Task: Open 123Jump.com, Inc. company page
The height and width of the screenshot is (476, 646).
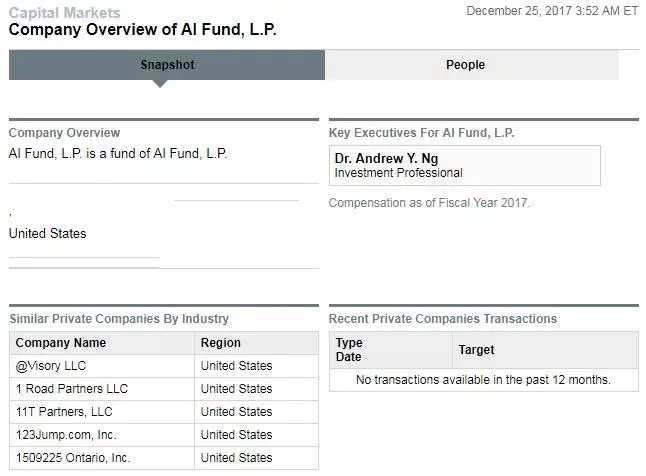Action: click(x=66, y=434)
